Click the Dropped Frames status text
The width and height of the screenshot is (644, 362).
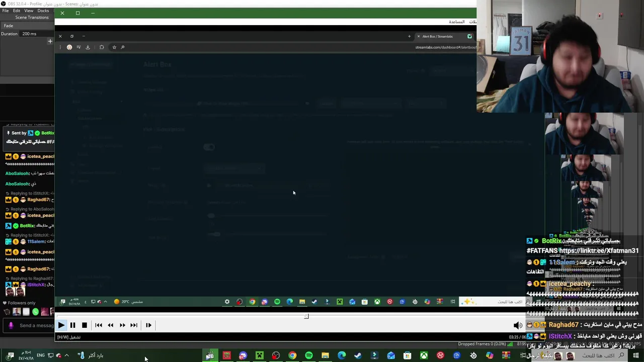pos(481,344)
